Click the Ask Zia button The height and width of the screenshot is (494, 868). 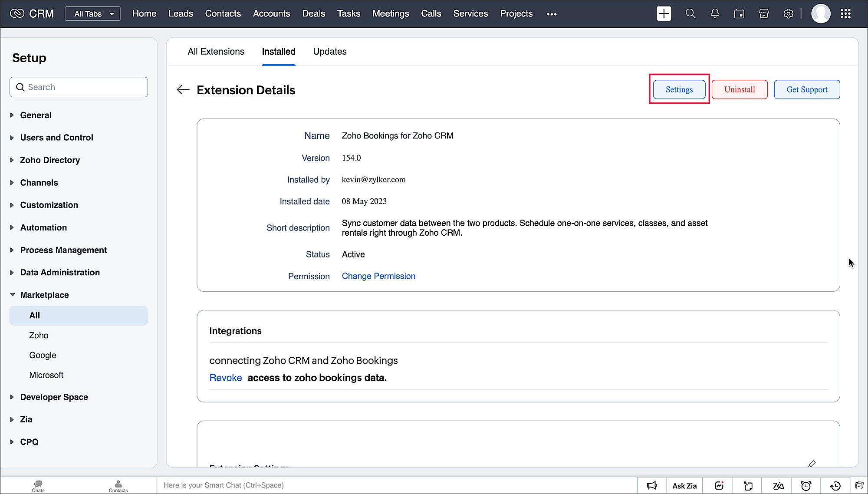tap(684, 486)
